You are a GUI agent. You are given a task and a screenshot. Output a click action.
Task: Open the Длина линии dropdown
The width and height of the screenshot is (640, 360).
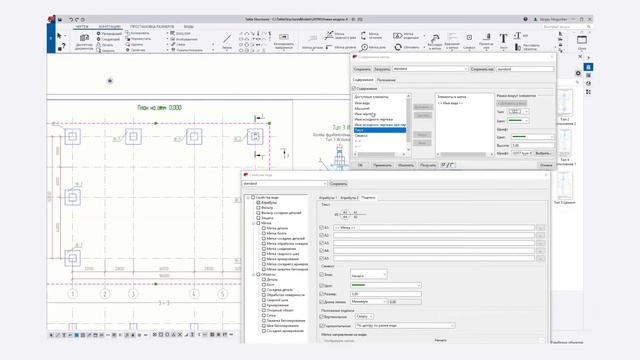(x=369, y=302)
